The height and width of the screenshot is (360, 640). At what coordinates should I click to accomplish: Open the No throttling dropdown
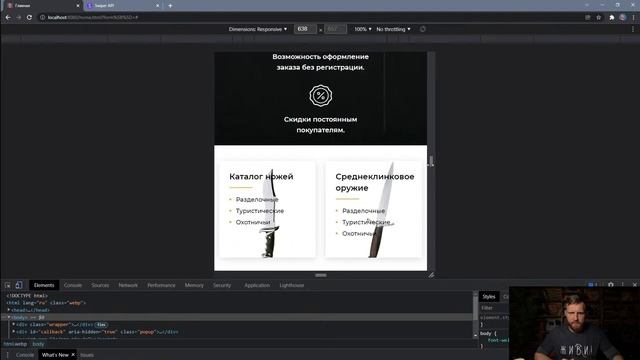tap(393, 29)
